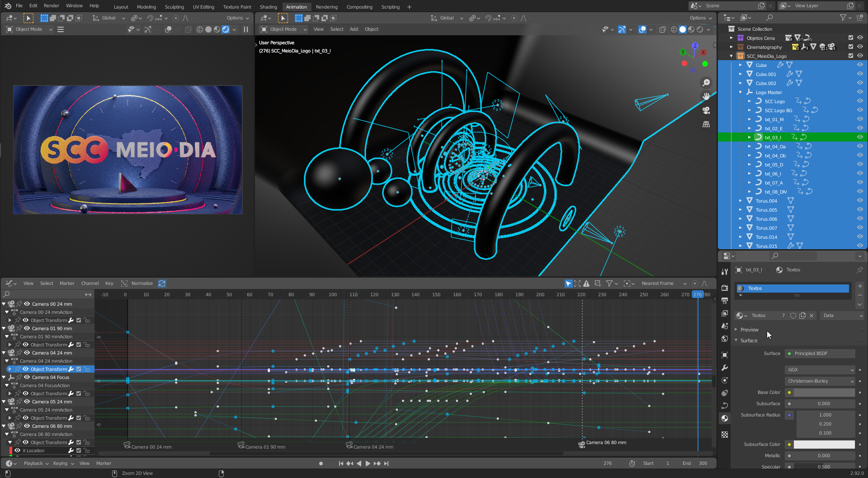Click the pan view hand gizmo
The height and width of the screenshot is (478, 868).
pyautogui.click(x=706, y=96)
